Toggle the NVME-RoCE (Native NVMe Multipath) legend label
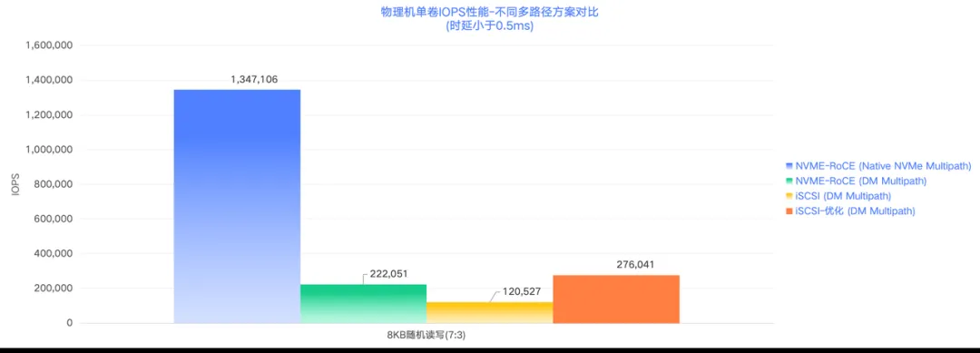This screenshot has height=353, width=980. point(883,166)
